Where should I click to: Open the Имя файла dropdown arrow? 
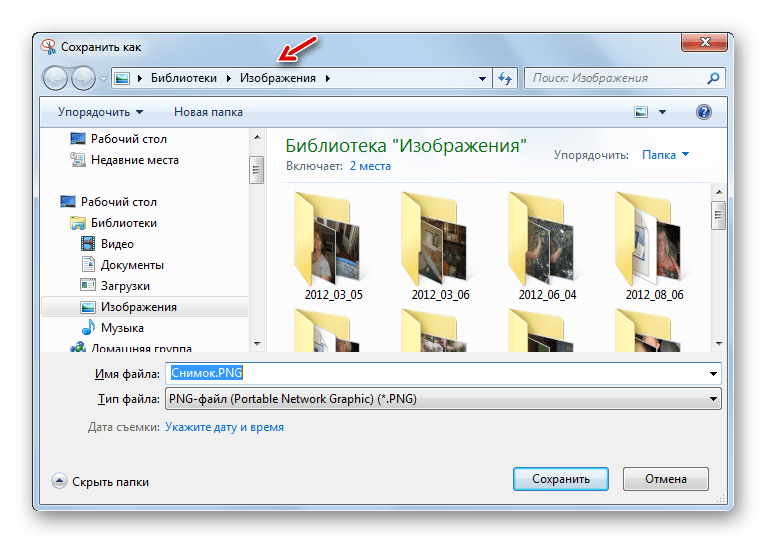coord(714,374)
